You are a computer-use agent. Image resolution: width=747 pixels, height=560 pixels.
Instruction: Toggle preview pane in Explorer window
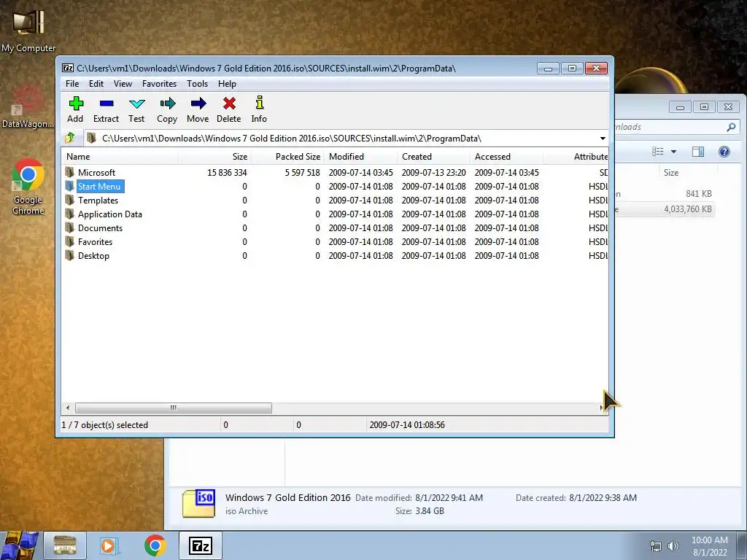point(698,152)
